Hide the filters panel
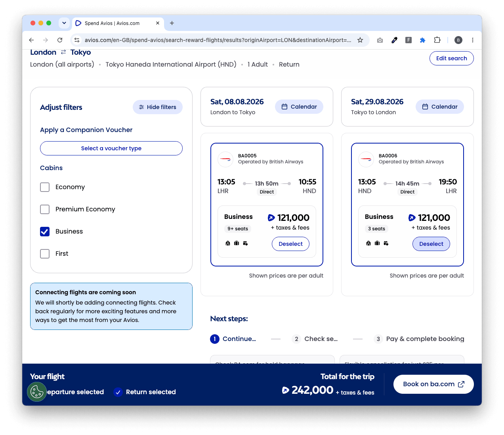 (158, 107)
